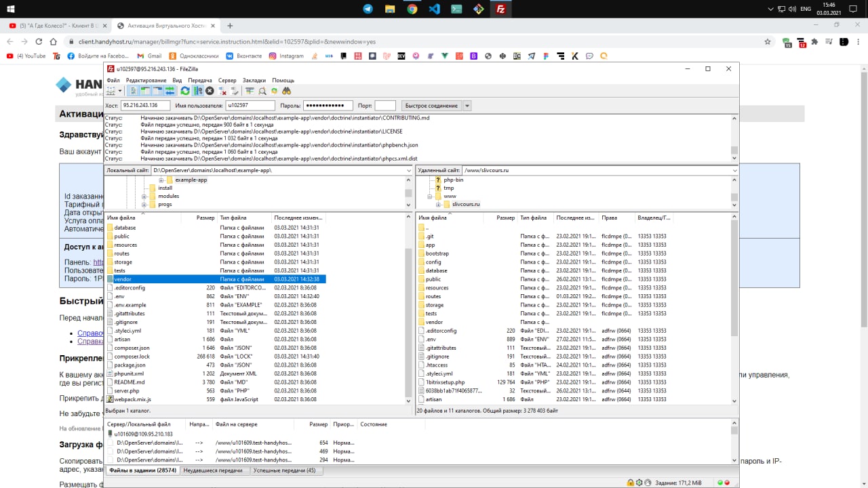
Task: Open the Site Manager icon
Action: [x=111, y=91]
